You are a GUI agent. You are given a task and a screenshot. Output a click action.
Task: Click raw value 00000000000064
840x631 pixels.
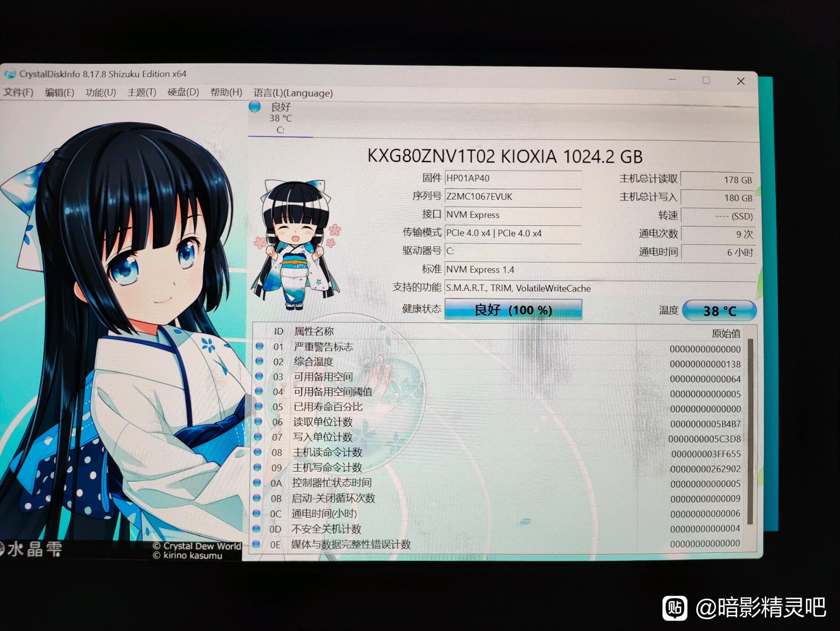pos(705,379)
